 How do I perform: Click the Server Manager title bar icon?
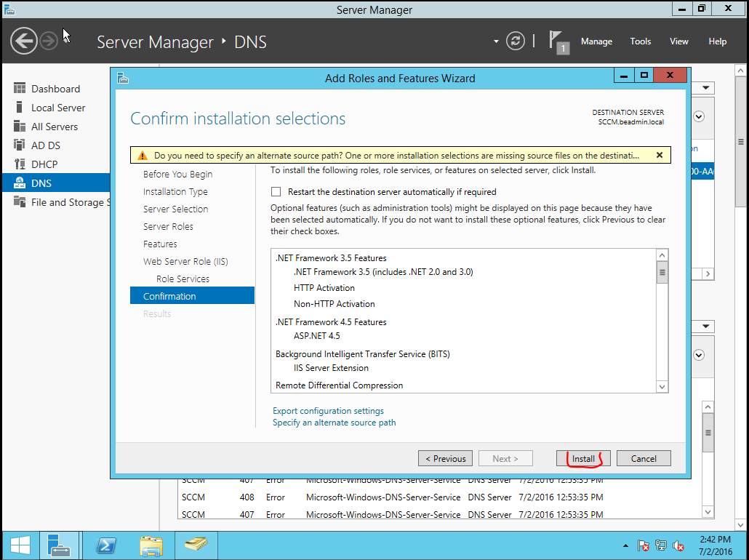(x=9, y=9)
